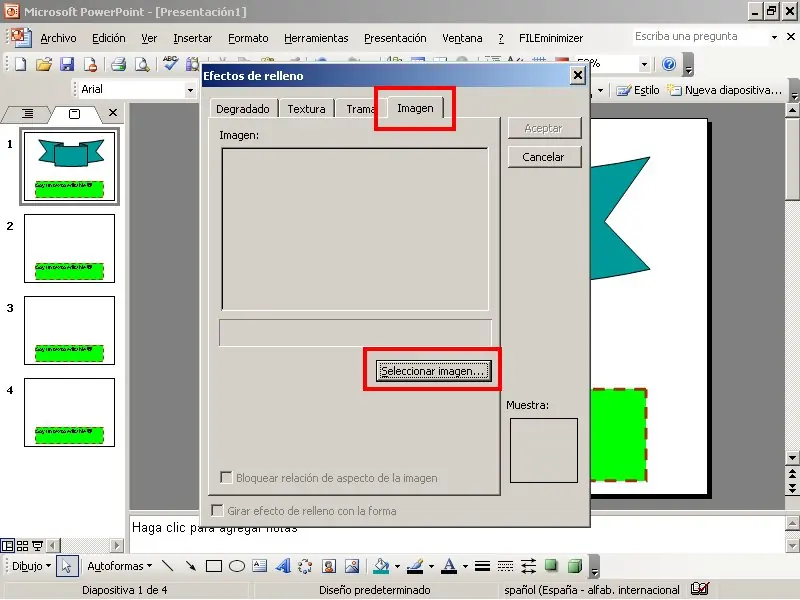800x600 pixels.
Task: Click the spelling status book icon
Action: [x=700, y=589]
